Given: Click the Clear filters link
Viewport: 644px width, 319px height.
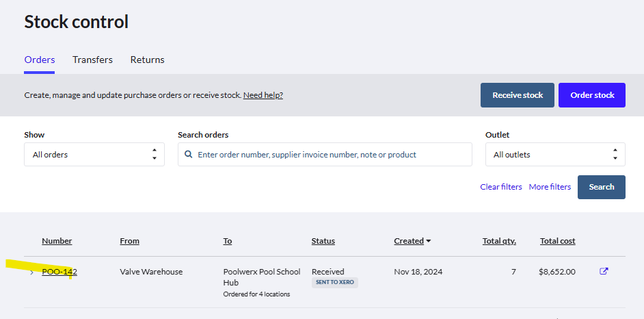Looking at the screenshot, I should click(500, 187).
